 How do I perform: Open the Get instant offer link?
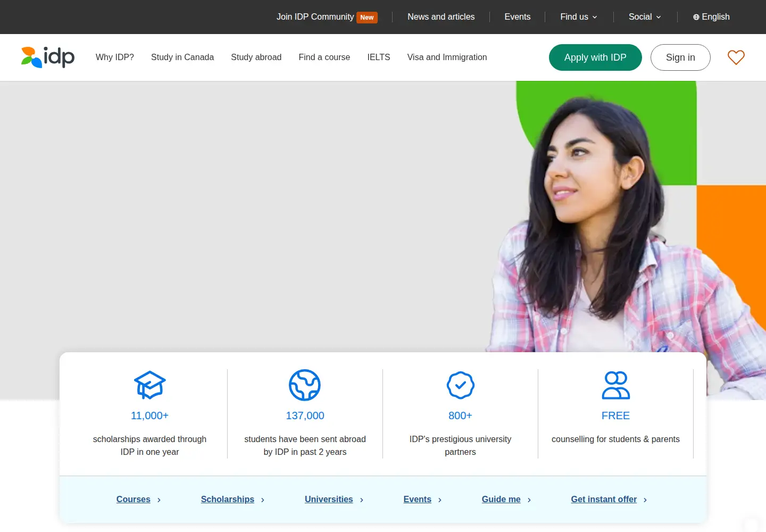tap(604, 500)
